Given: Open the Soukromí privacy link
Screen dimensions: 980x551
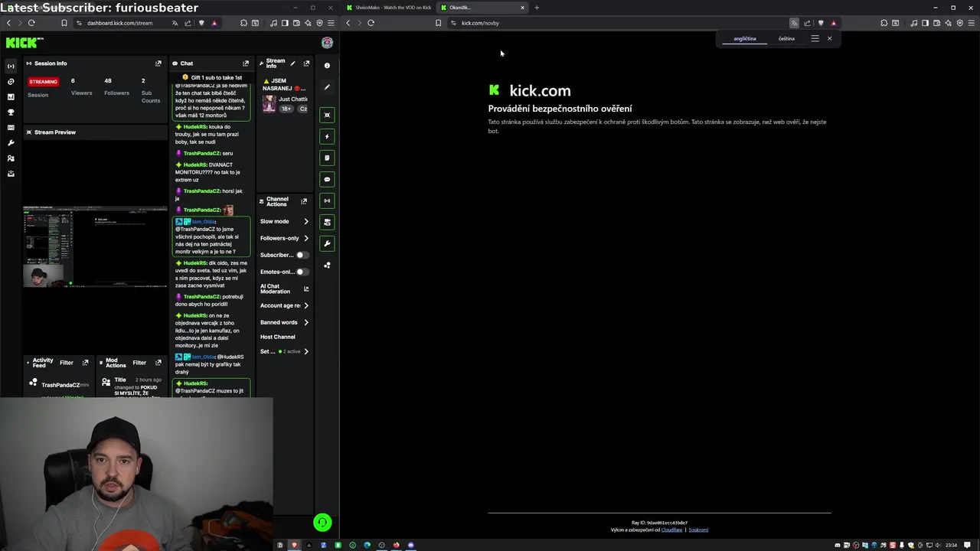Looking at the screenshot, I should coord(698,530).
